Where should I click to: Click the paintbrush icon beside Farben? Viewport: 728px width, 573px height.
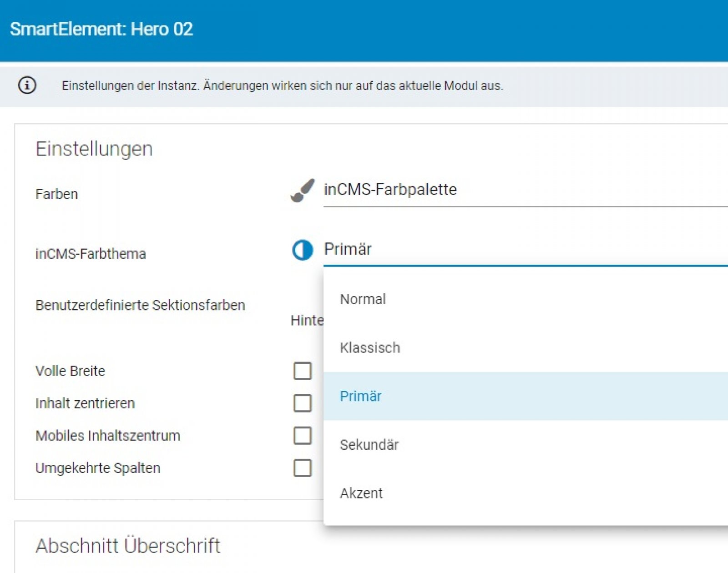[303, 190]
